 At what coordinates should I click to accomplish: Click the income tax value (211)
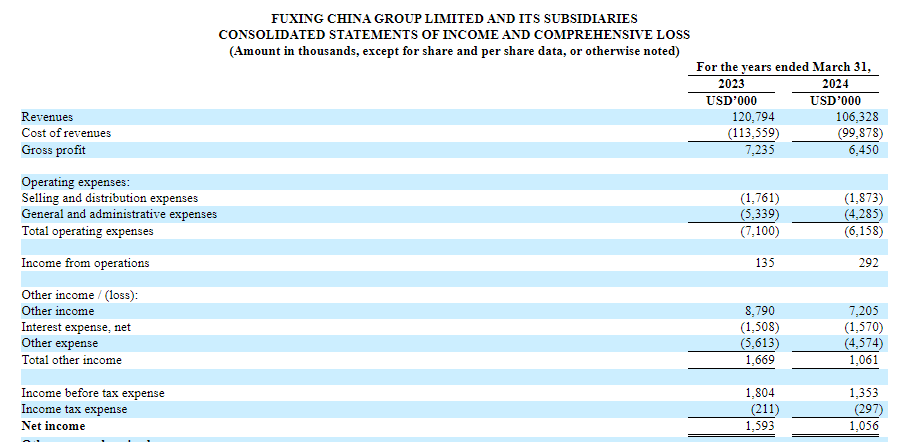[x=763, y=409]
